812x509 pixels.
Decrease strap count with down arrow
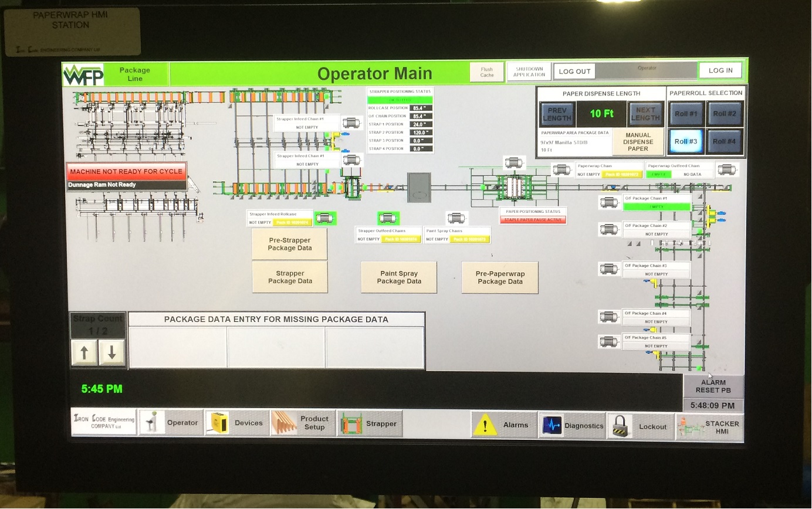[x=111, y=353]
